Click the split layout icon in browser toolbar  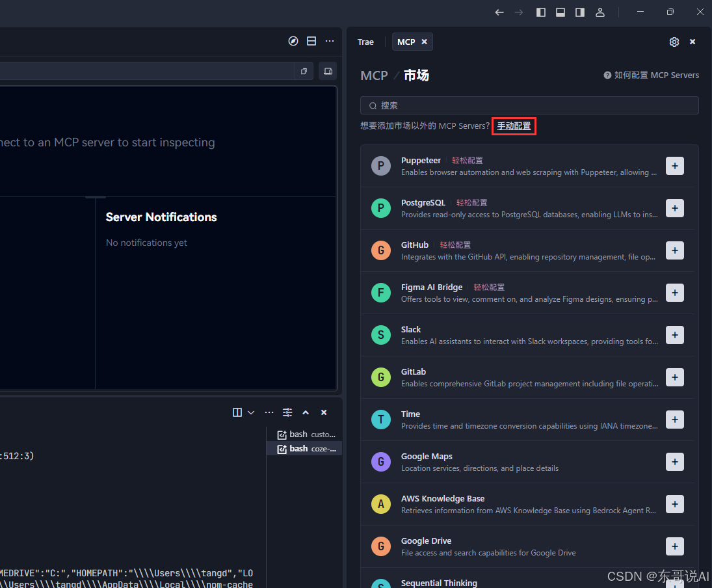click(x=311, y=42)
